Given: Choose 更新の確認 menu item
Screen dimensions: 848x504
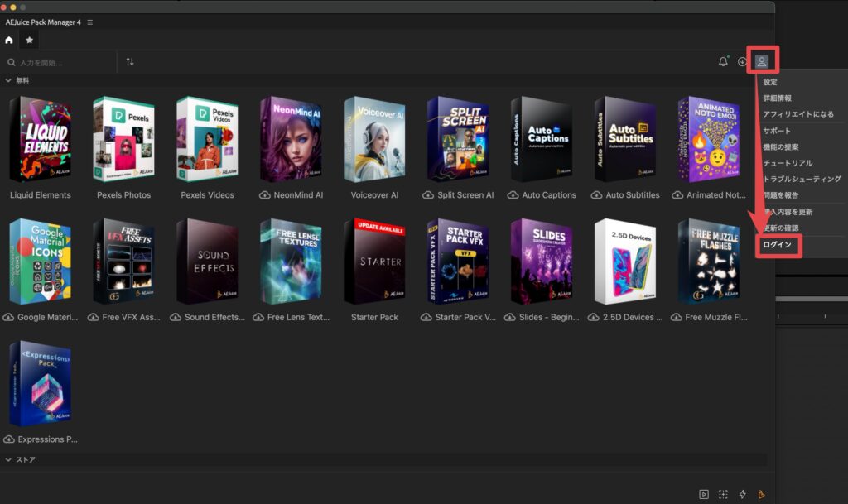Looking at the screenshot, I should (780, 228).
